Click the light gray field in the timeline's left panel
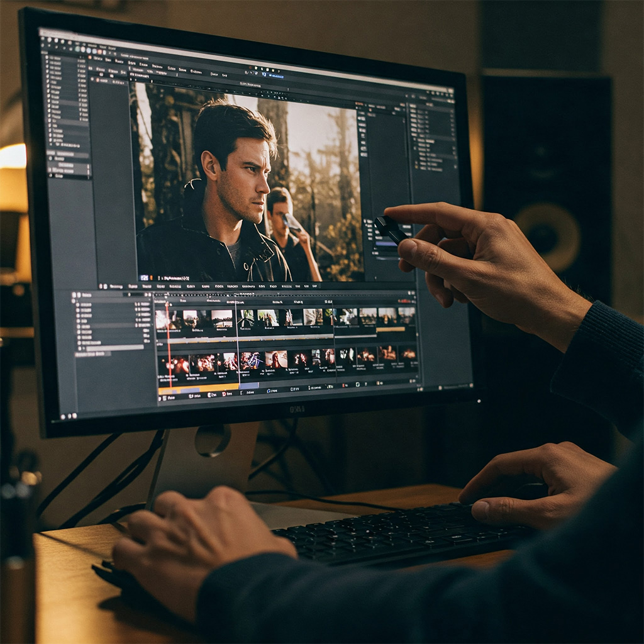 point(115,347)
